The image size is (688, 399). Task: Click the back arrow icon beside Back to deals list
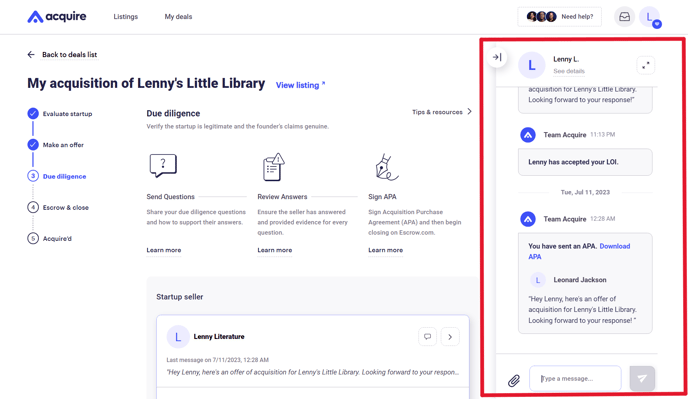coord(31,54)
